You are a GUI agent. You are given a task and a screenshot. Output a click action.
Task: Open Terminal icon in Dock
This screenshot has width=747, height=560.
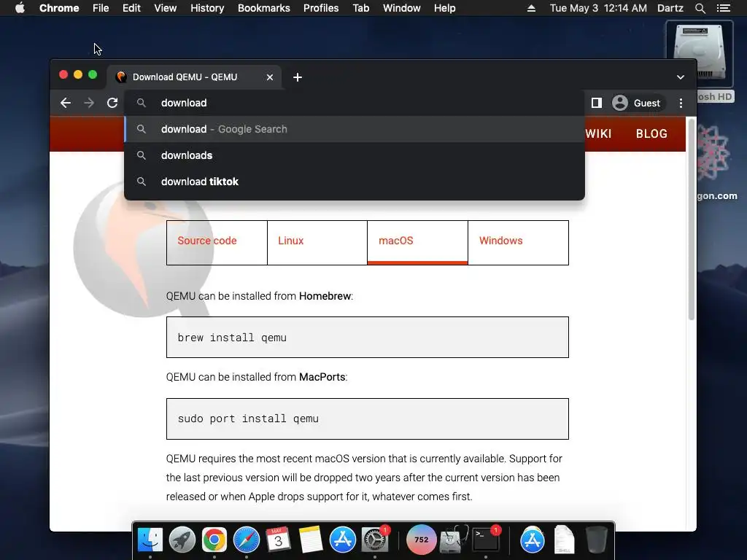[x=486, y=540]
